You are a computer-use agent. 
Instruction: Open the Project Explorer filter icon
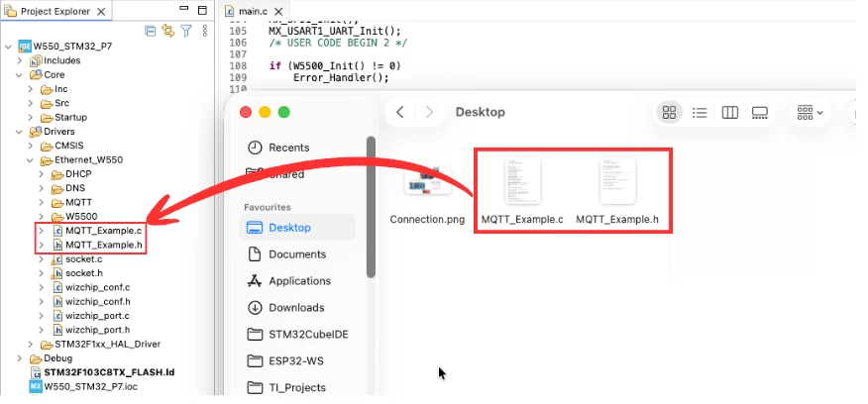click(x=186, y=31)
